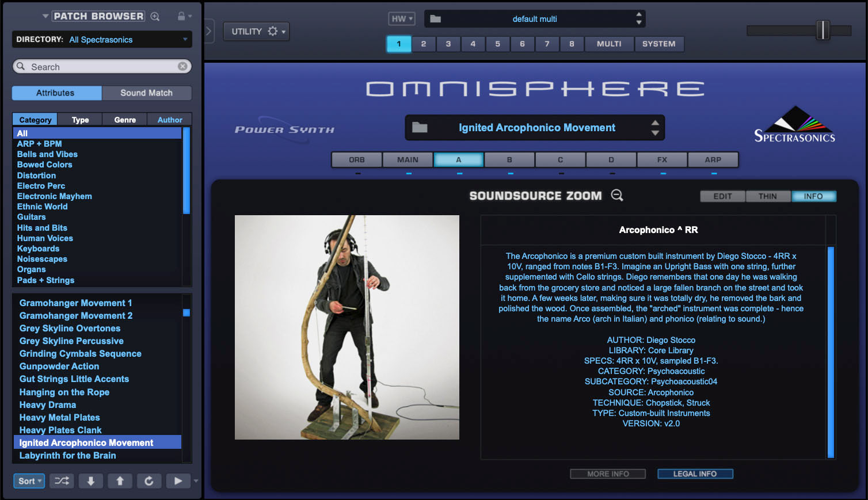Image resolution: width=868 pixels, height=500 pixels.
Task: Open the HW dropdown menu
Action: pos(402,19)
